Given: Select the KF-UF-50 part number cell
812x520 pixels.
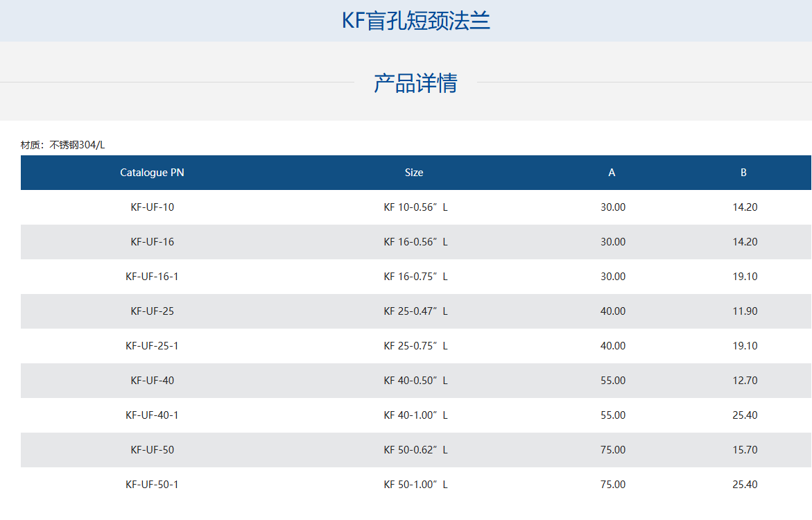Looking at the screenshot, I should (x=152, y=450).
